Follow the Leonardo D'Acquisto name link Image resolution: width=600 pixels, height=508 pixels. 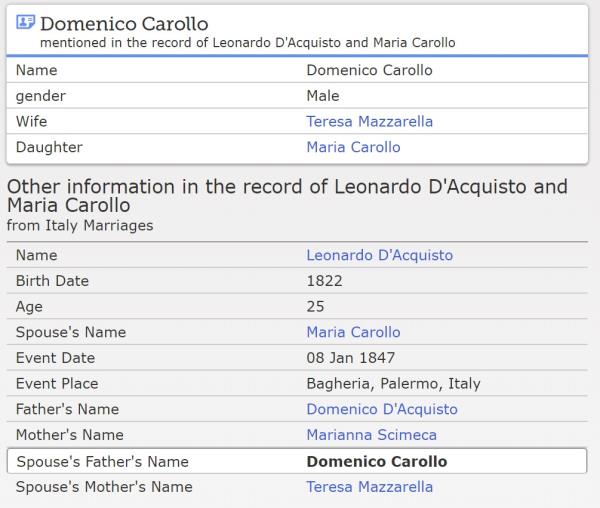379,255
